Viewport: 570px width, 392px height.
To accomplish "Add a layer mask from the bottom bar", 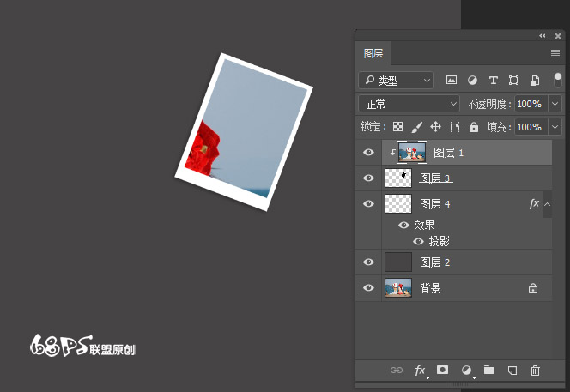I will tap(443, 371).
